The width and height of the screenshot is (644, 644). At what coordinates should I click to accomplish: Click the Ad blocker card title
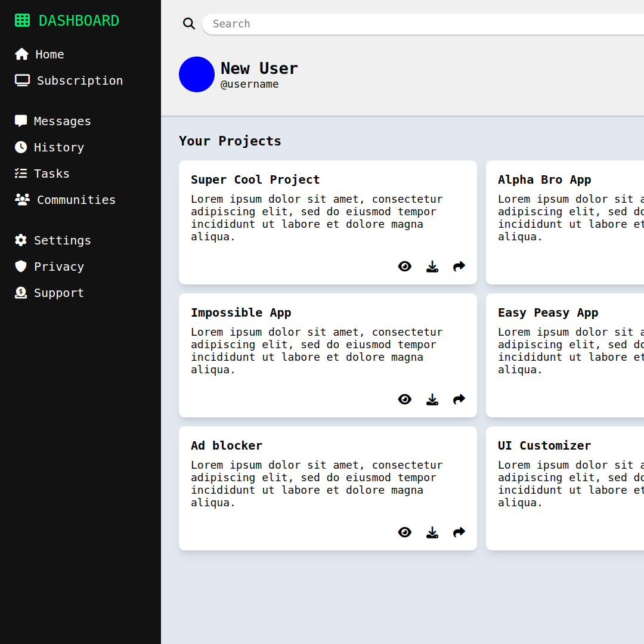(x=227, y=445)
